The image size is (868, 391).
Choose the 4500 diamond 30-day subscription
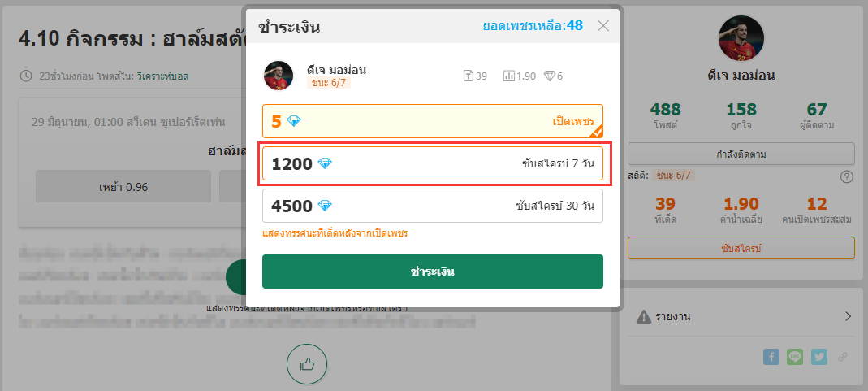pyautogui.click(x=432, y=206)
